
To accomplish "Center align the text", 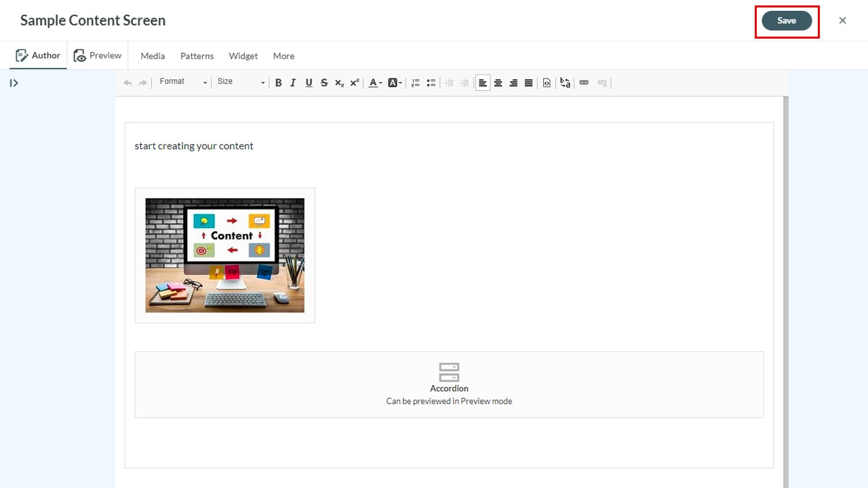I will pyautogui.click(x=498, y=83).
